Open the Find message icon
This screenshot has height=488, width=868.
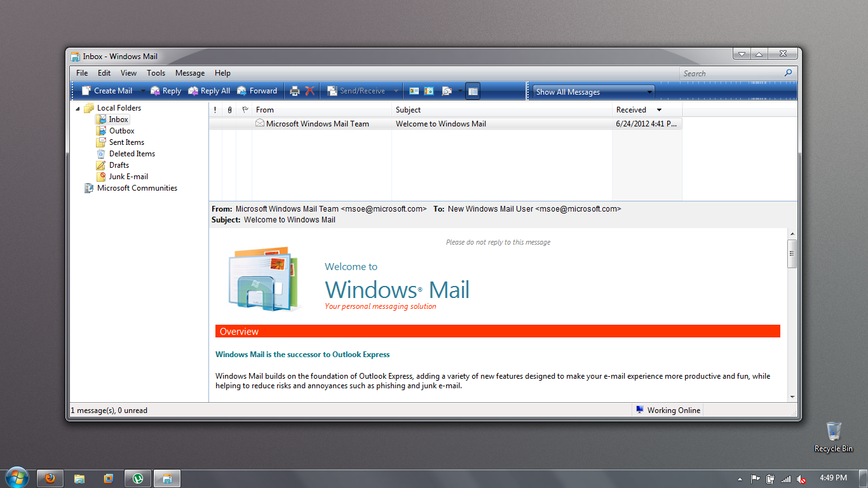point(446,90)
